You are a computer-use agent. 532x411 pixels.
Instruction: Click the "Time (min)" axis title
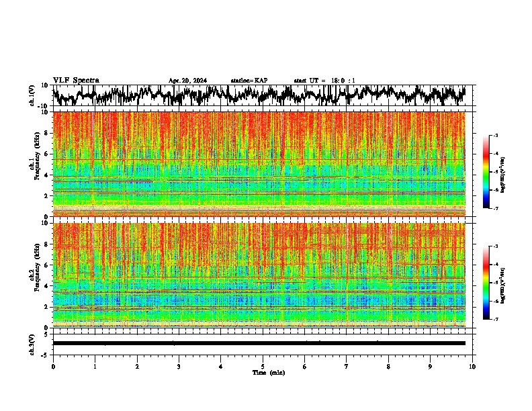269,373
